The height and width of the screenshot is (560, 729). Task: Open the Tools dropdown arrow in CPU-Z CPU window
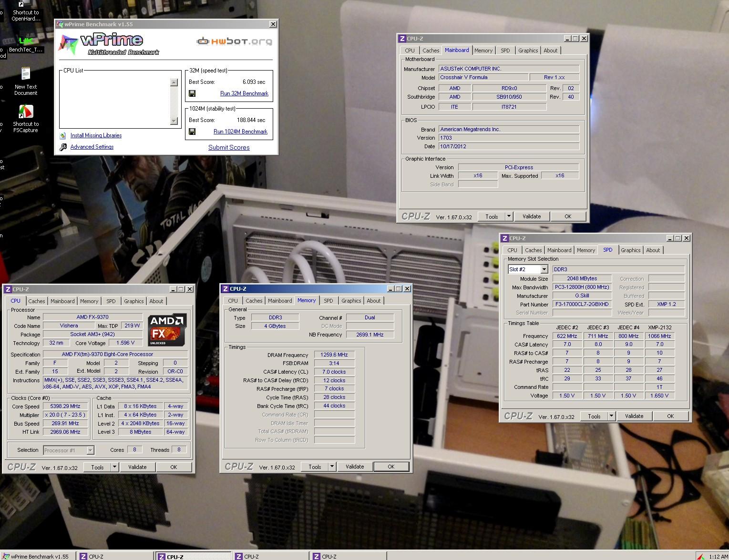click(x=114, y=467)
